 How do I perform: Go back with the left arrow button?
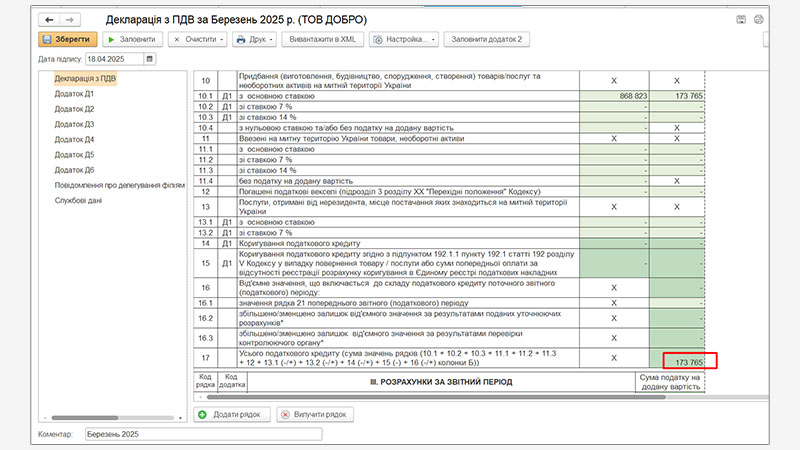coord(49,20)
